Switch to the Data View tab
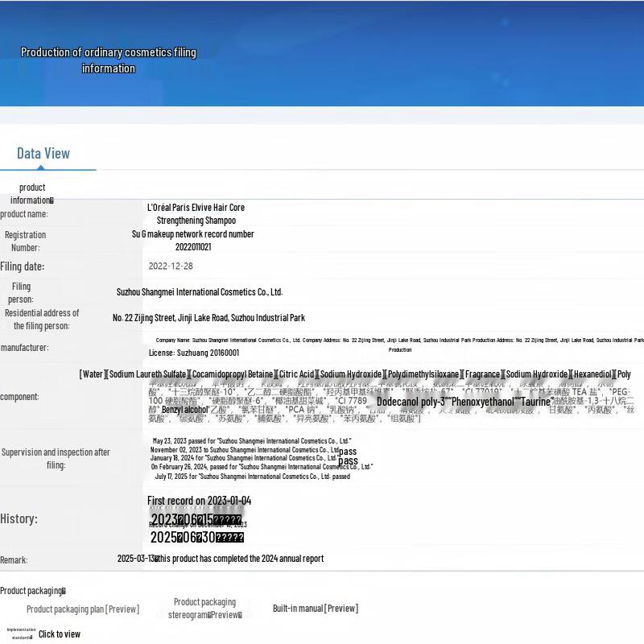 click(43, 154)
